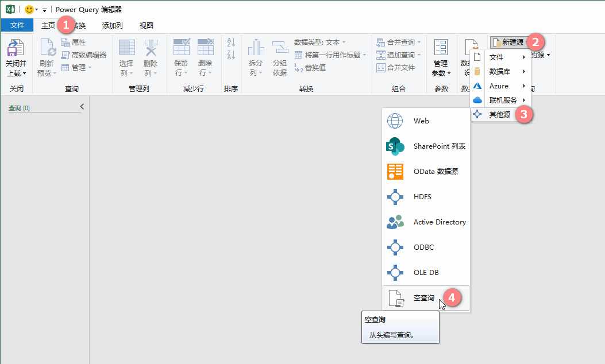Image resolution: width=605 pixels, height=364 pixels.
Task: Click the 查询 [0] pane header
Action: coord(19,108)
